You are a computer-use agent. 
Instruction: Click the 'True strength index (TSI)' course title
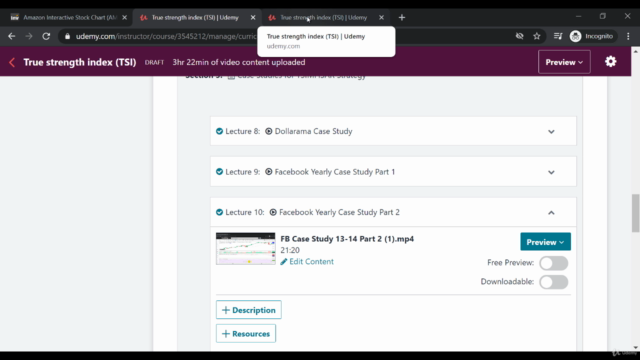click(80, 62)
